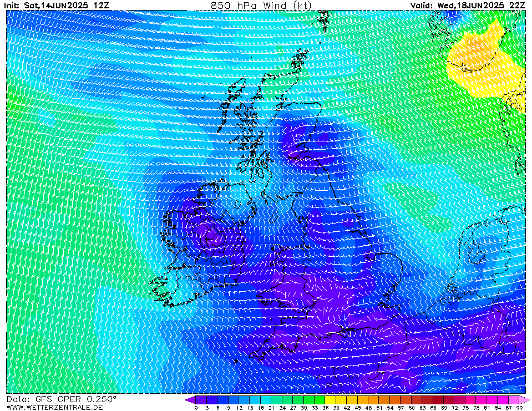Screen dimensions: 532x411
Task: Click the 'Data: GFS OPER 0.250°' text
Action: pyautogui.click(x=62, y=399)
